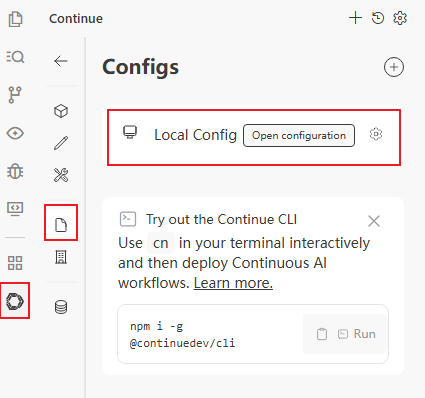This screenshot has width=425, height=398.
Task: Open the Continue extension hexagon icon
Action: pyautogui.click(x=15, y=301)
